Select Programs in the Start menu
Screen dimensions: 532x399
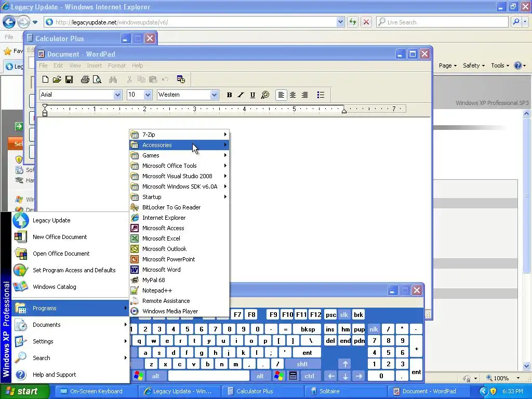[70, 308]
